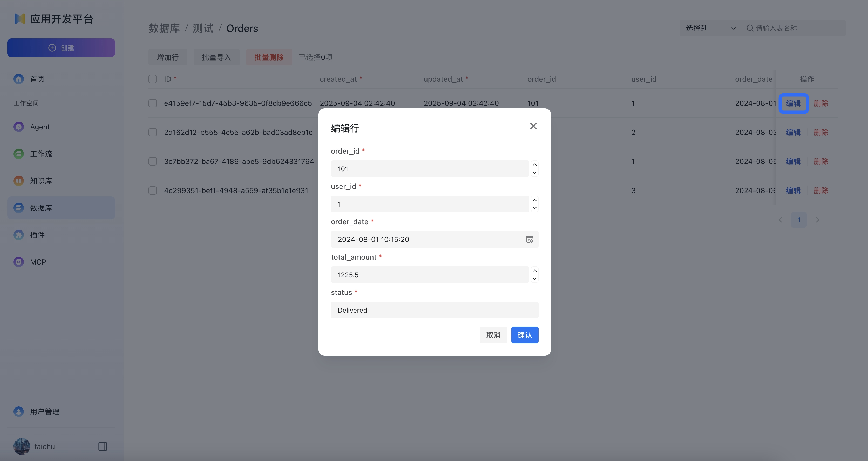Open the 知识库 knowledge base icon
The width and height of the screenshot is (868, 461).
click(x=18, y=181)
